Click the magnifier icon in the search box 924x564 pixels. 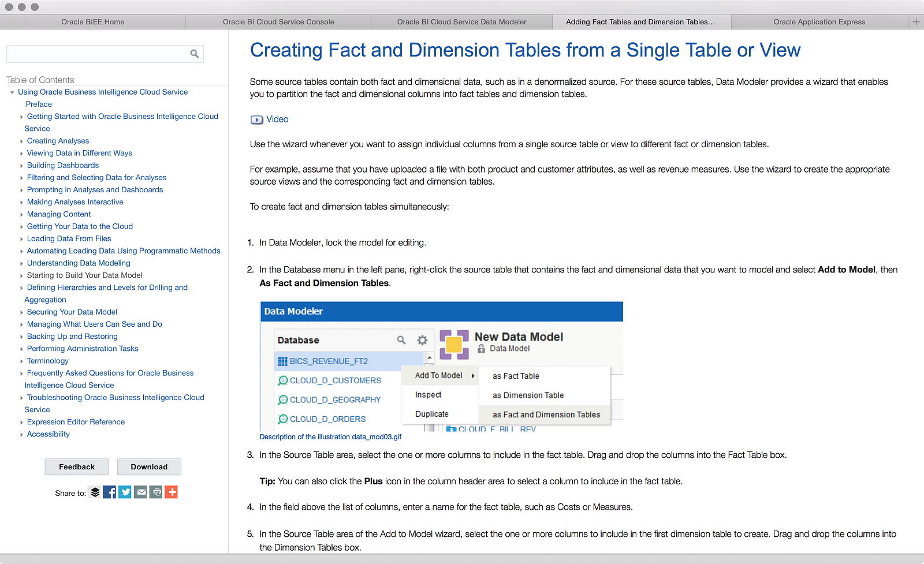[x=195, y=54]
